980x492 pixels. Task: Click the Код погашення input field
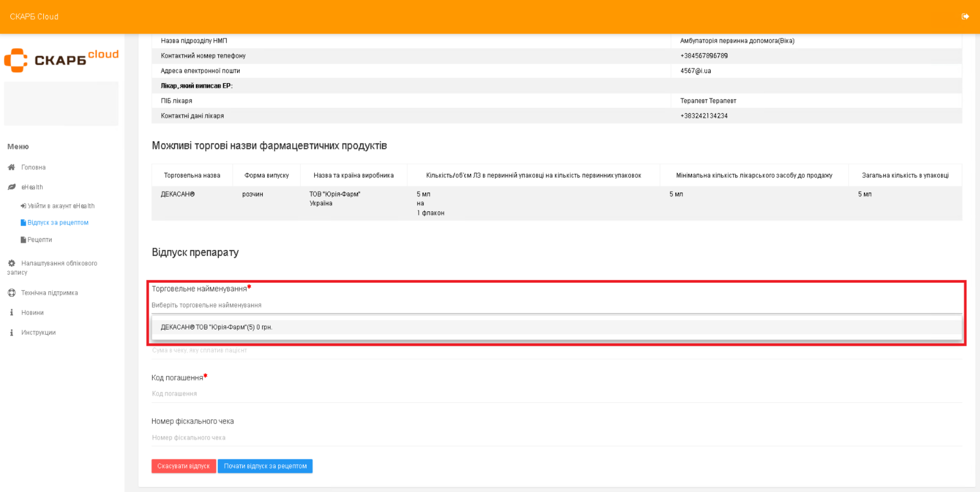click(556, 393)
